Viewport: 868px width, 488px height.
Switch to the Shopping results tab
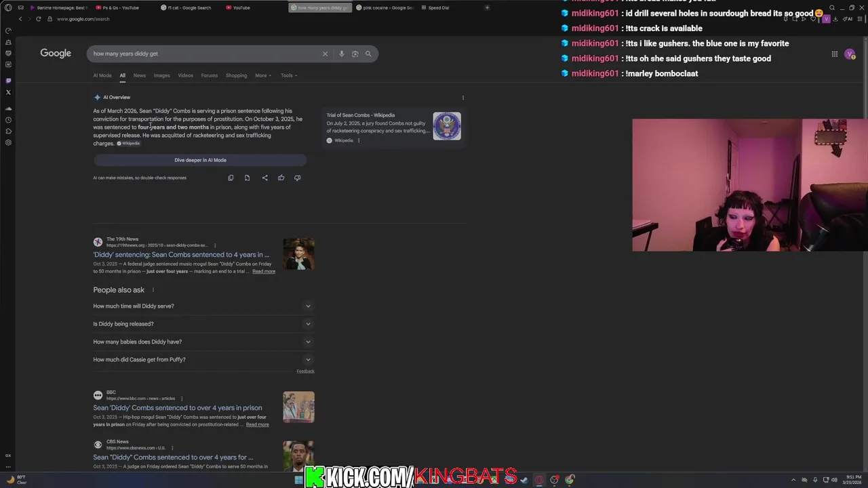[236, 75]
